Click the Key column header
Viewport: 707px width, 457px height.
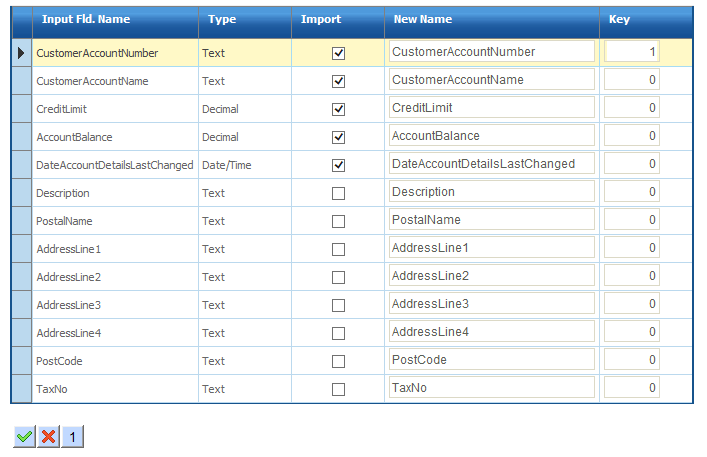click(x=619, y=20)
